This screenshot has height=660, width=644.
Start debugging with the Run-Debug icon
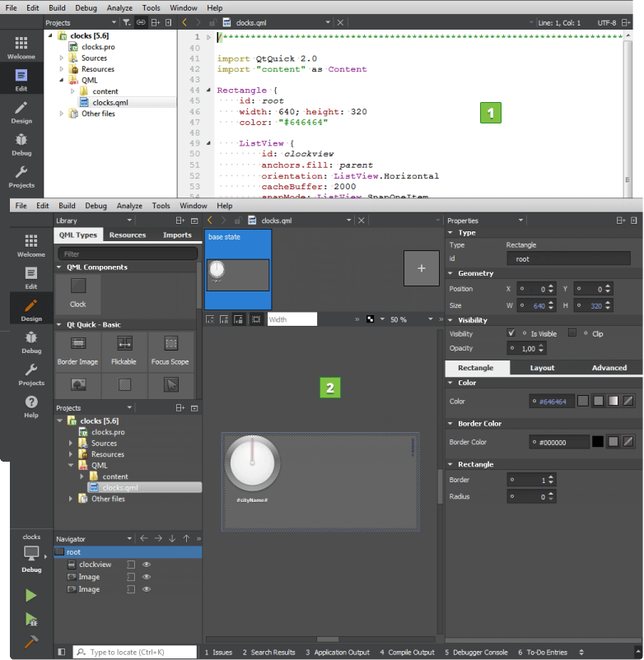coord(31,619)
